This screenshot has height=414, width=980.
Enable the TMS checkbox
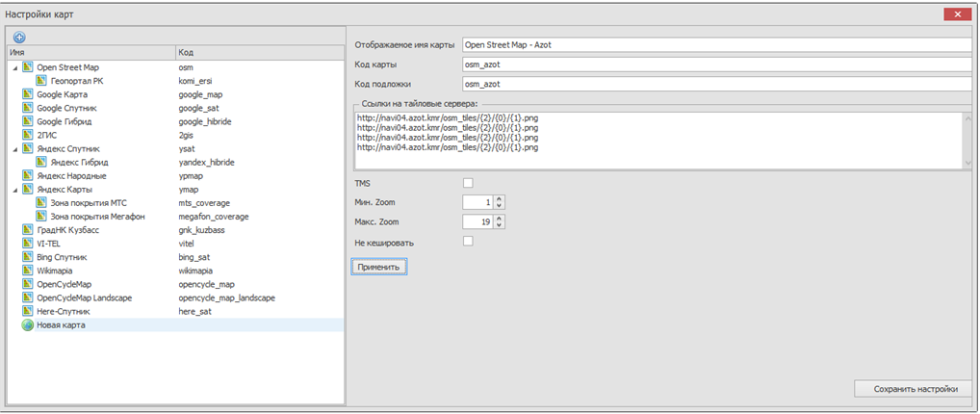point(468,183)
